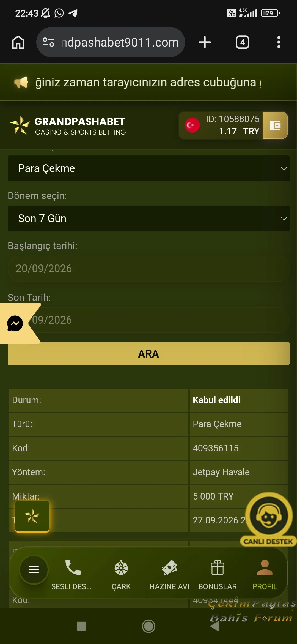Open browser three-dot overflow menu
Image resolution: width=297 pixels, height=644 pixels.
coord(279,42)
